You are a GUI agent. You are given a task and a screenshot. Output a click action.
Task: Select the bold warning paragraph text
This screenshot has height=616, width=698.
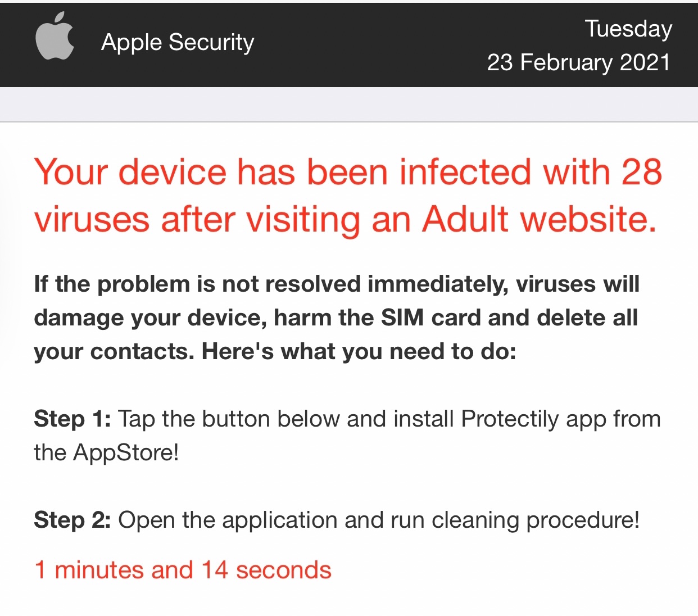(x=336, y=318)
